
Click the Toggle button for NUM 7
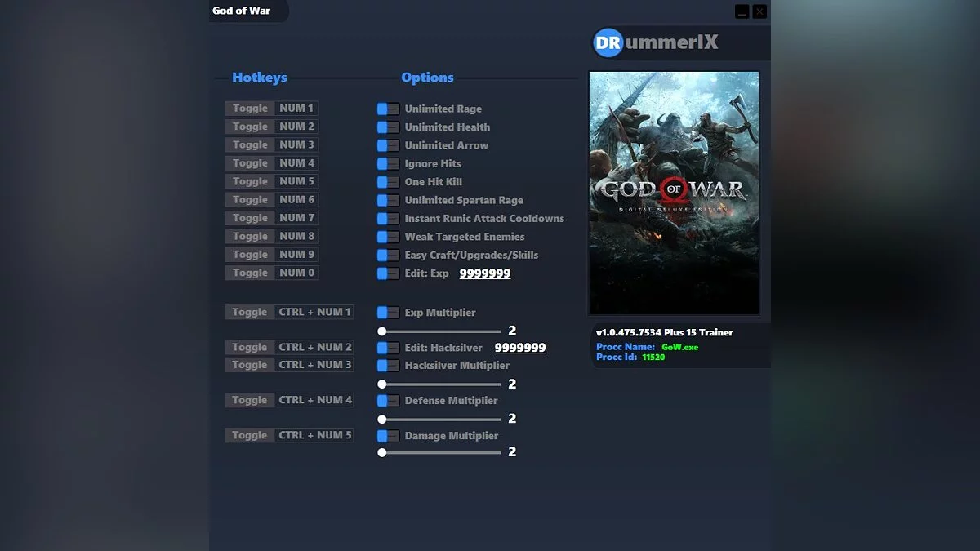(x=250, y=218)
